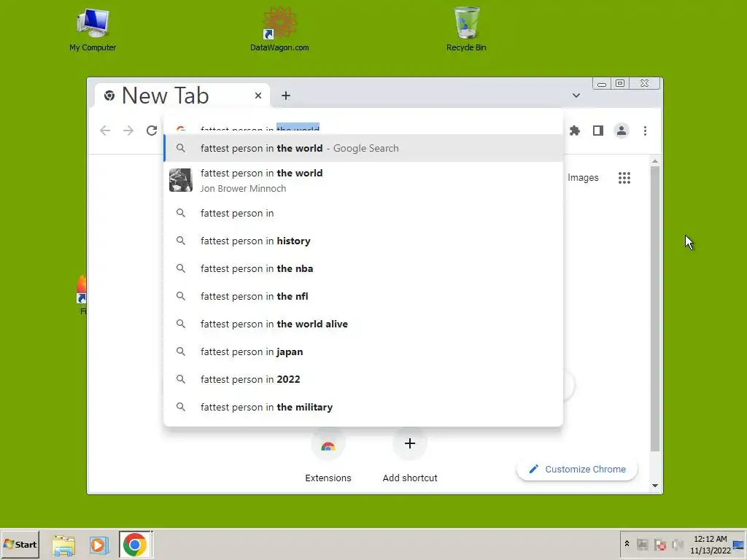
Task: Select suggestion 'fattest person in the nba'
Action: [x=363, y=268]
